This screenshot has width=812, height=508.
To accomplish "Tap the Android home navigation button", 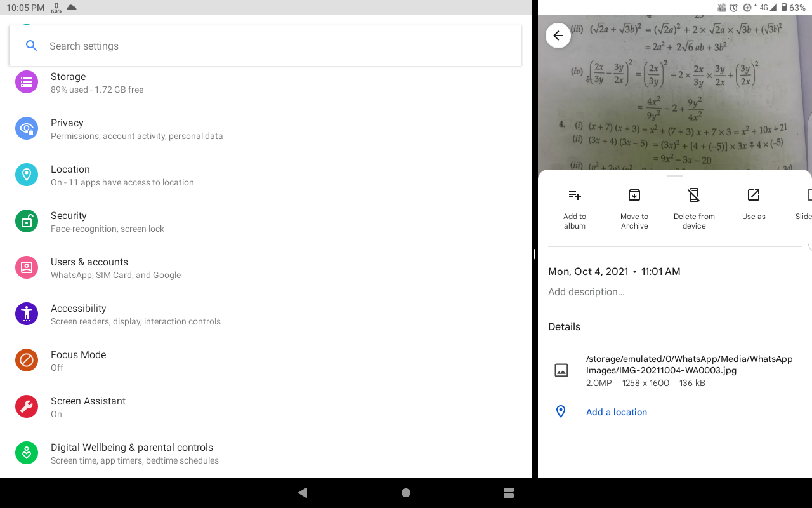I will pos(406,493).
